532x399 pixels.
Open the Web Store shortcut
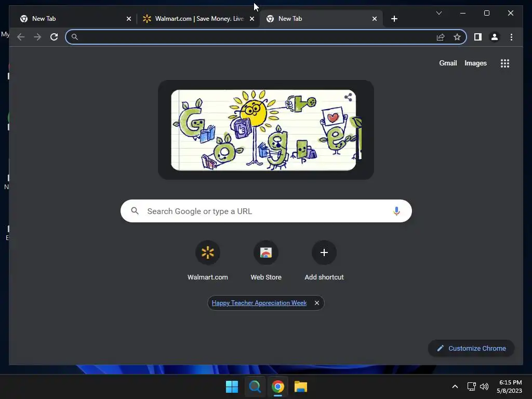[266, 261]
